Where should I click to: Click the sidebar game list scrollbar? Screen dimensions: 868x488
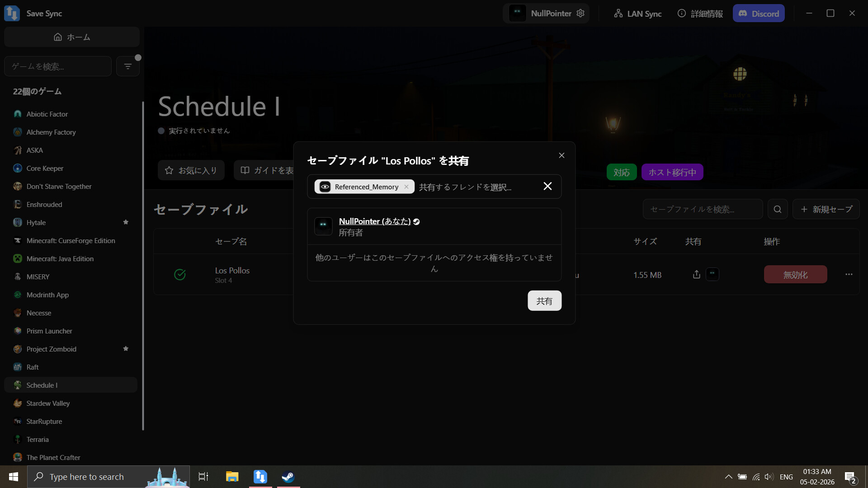[x=143, y=266]
